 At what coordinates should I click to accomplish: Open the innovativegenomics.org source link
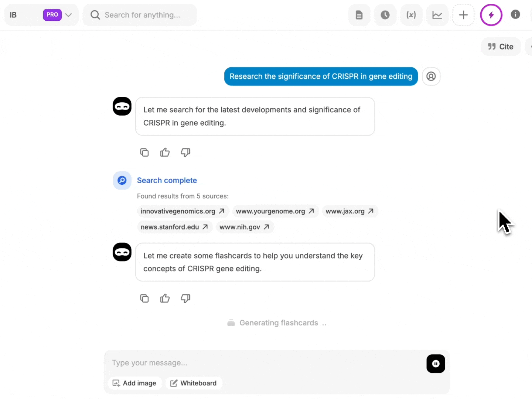(x=183, y=211)
